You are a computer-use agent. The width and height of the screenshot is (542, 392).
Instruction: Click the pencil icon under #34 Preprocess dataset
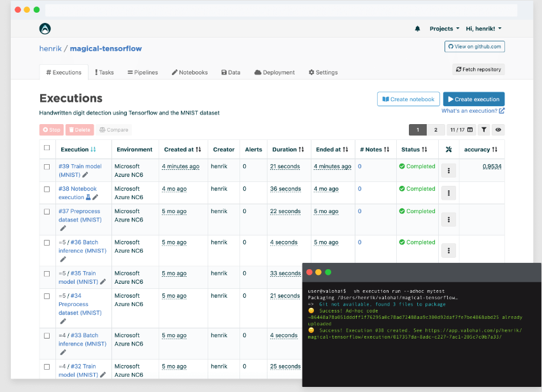63,321
